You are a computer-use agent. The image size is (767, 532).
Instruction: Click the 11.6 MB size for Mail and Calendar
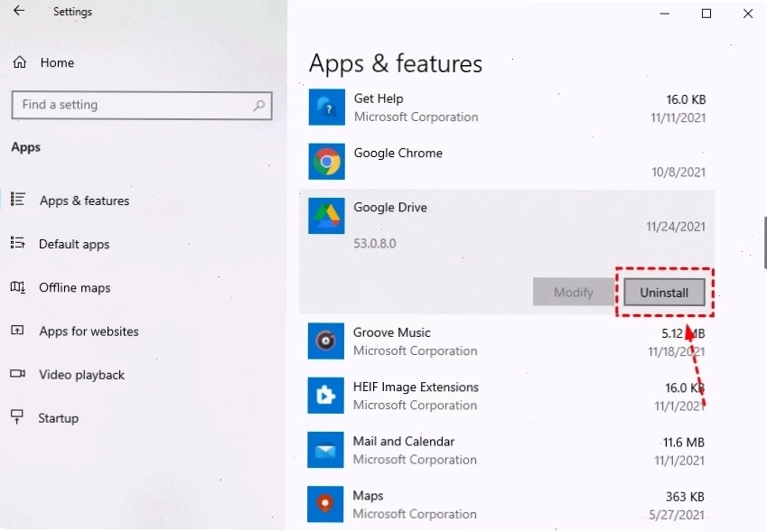(683, 442)
